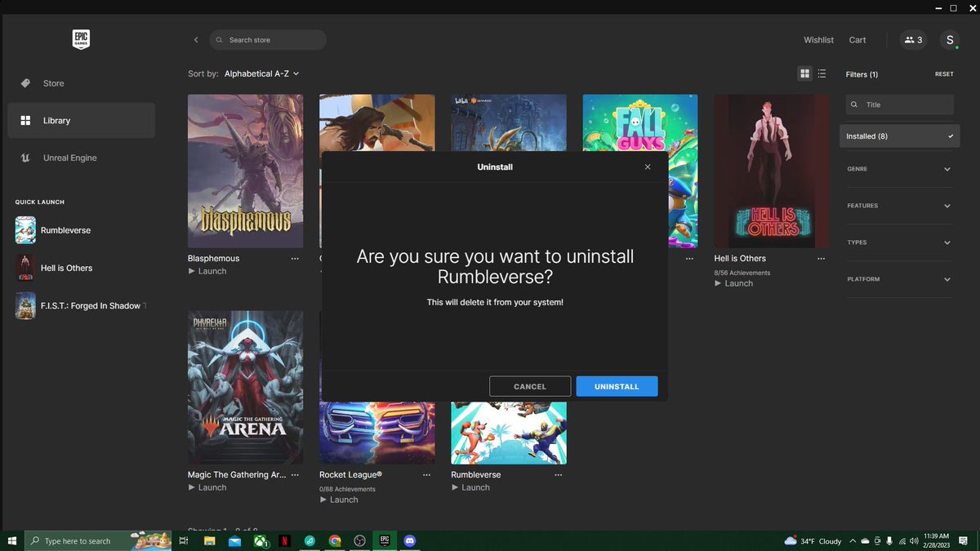Expand the Platform filter section

coord(899,279)
